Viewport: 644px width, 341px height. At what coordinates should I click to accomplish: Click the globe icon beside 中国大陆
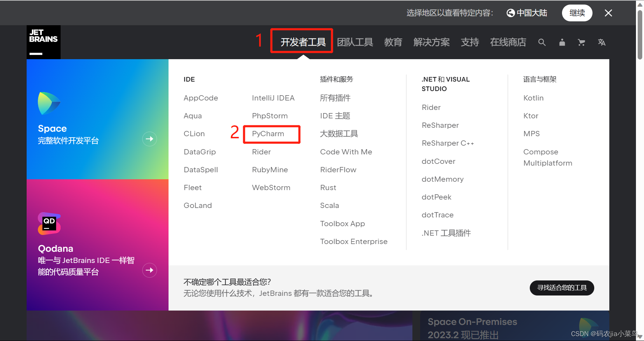click(511, 13)
